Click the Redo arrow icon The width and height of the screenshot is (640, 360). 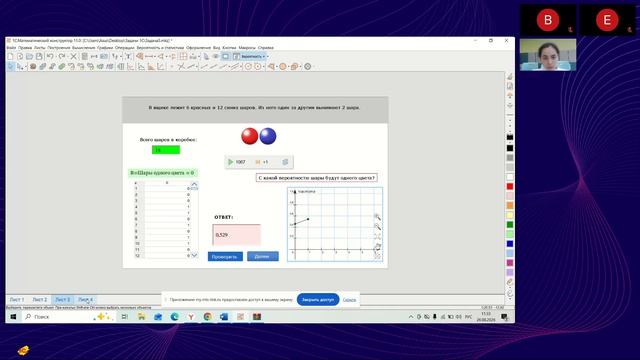(62, 56)
